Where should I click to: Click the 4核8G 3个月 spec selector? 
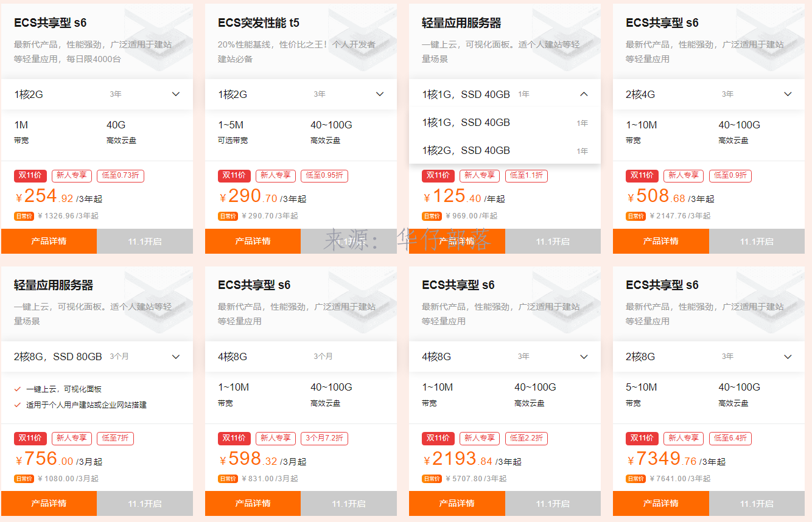pyautogui.click(x=301, y=357)
